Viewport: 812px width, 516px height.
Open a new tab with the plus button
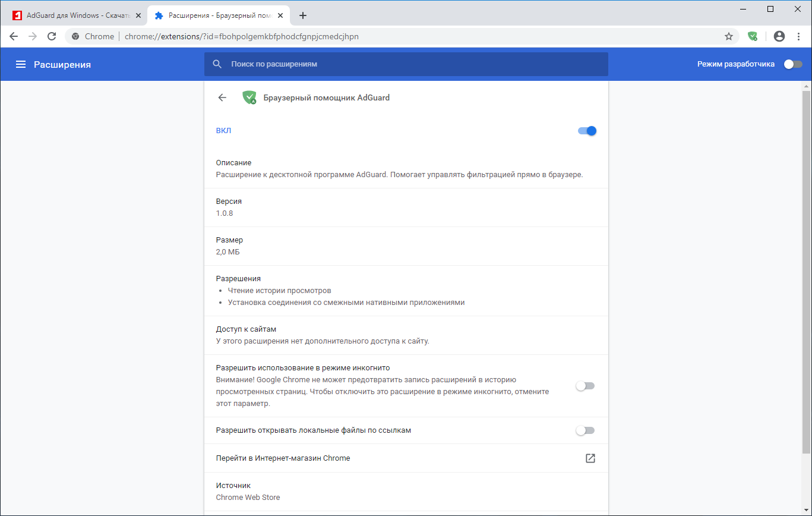click(x=303, y=15)
